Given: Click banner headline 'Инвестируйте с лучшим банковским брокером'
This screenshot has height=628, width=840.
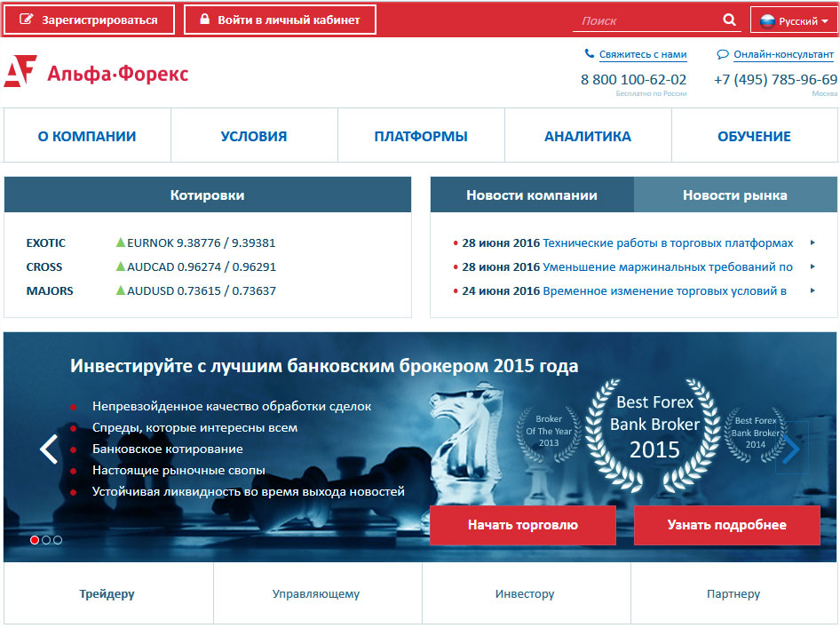Looking at the screenshot, I should click(x=324, y=365).
